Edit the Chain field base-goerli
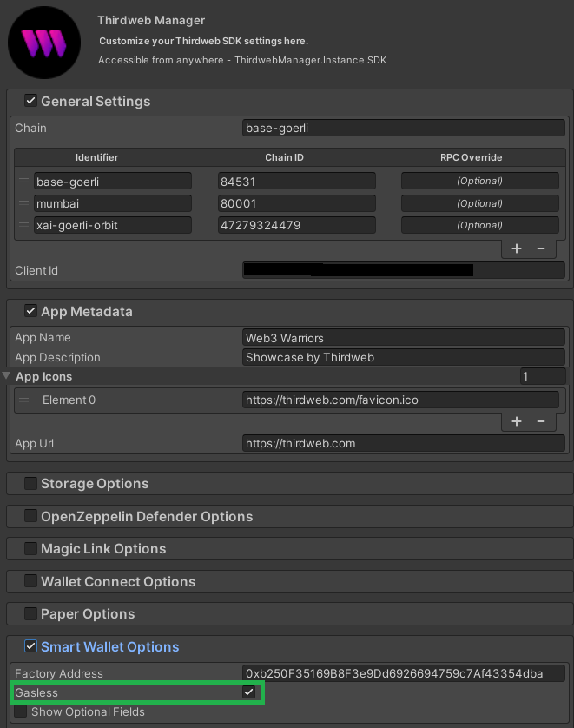The height and width of the screenshot is (728, 574). 403,128
